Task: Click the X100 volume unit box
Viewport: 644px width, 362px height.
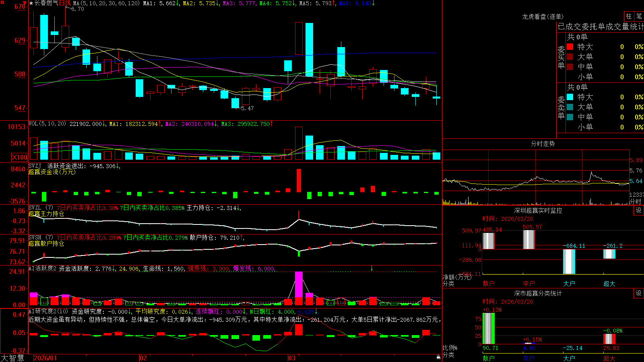Action: [x=19, y=157]
